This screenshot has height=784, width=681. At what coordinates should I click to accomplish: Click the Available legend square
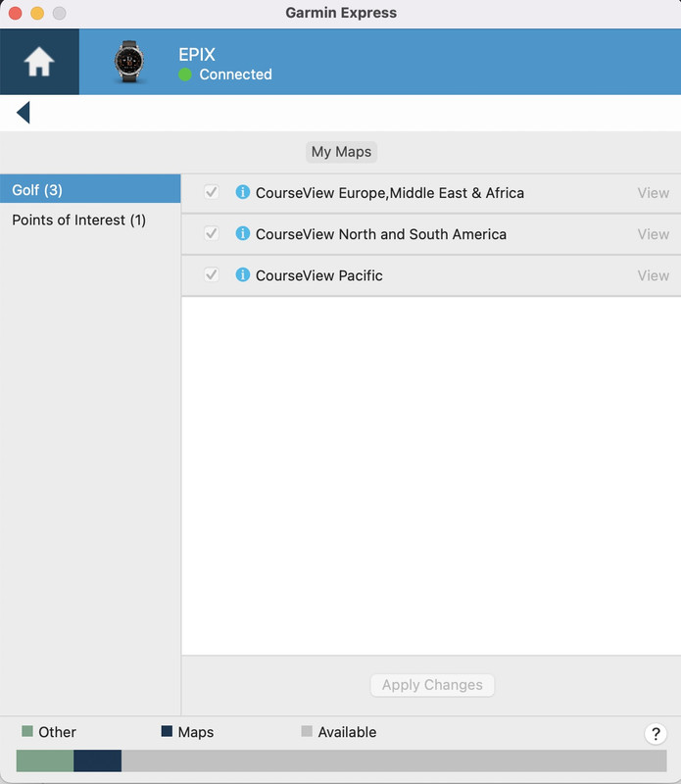[x=307, y=731]
